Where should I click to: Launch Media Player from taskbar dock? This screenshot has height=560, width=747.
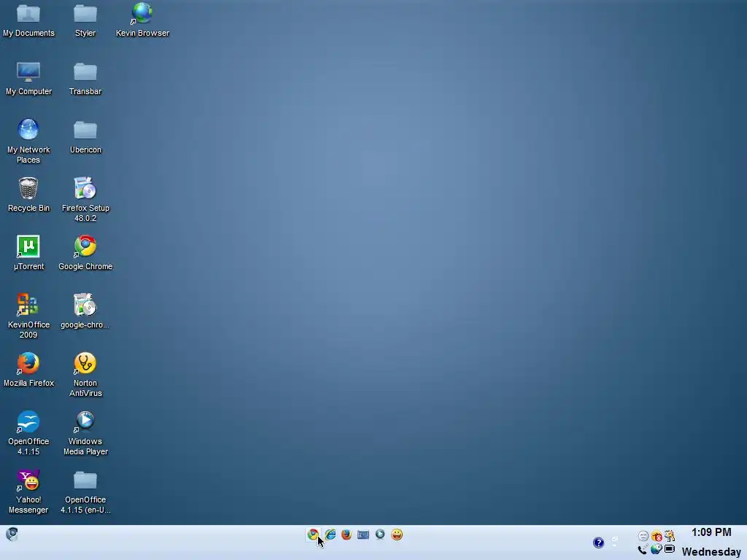pyautogui.click(x=379, y=534)
